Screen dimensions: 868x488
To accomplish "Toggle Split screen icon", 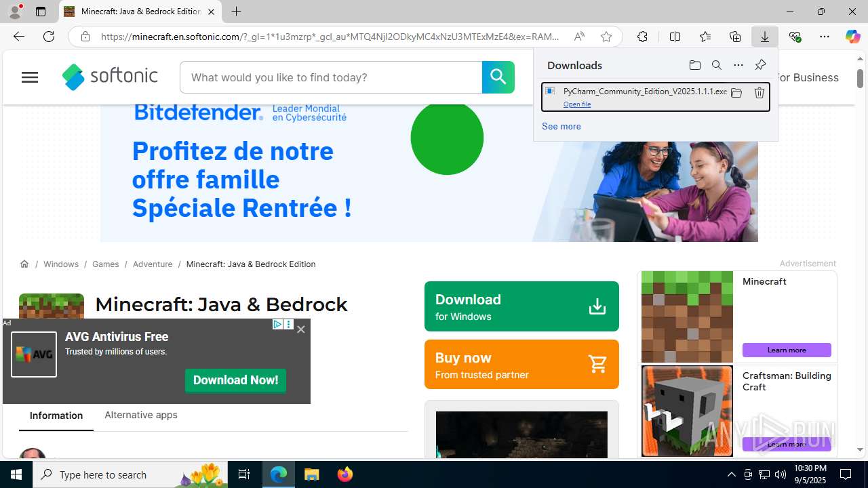I will click(675, 37).
